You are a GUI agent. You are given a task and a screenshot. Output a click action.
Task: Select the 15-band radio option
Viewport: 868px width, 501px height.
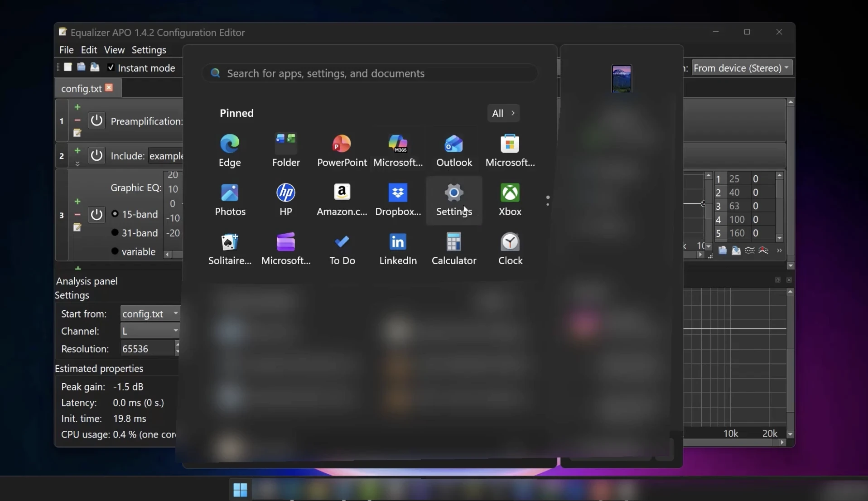(x=115, y=214)
